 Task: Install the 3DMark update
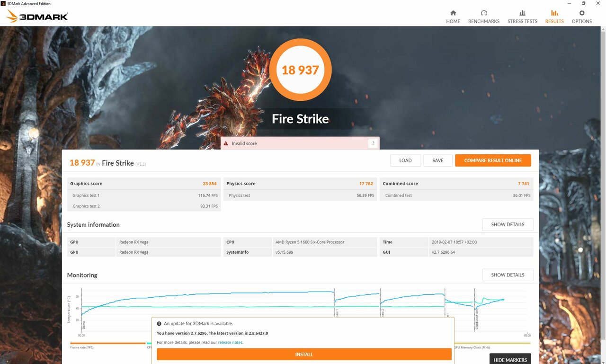[304, 355]
